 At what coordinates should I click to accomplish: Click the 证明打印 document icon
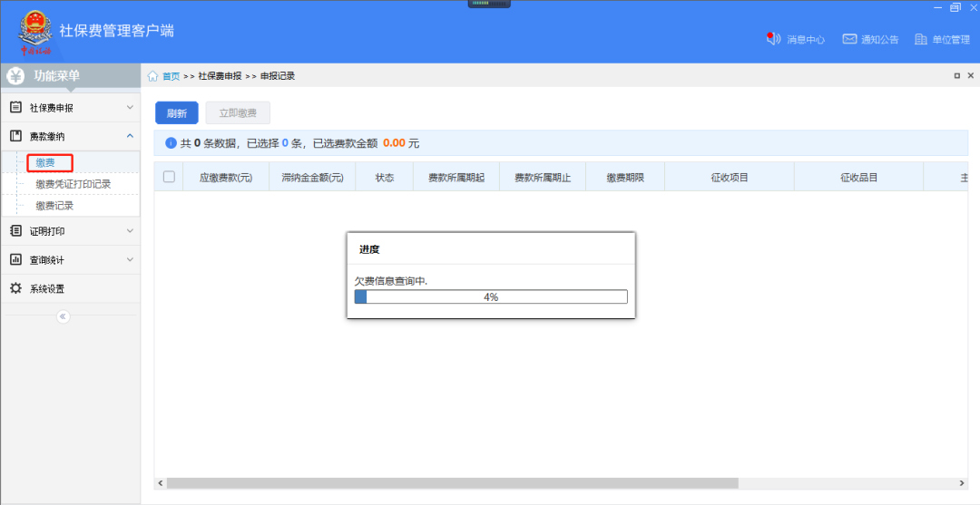[15, 230]
